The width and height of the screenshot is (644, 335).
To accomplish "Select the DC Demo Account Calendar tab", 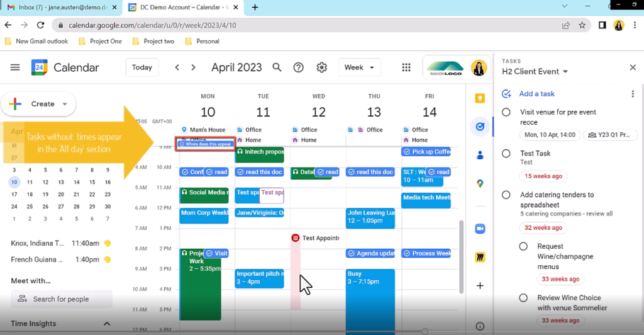I will [183, 8].
